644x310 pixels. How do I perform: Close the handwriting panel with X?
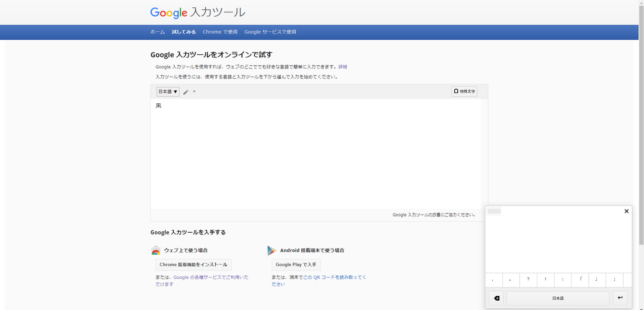626,211
